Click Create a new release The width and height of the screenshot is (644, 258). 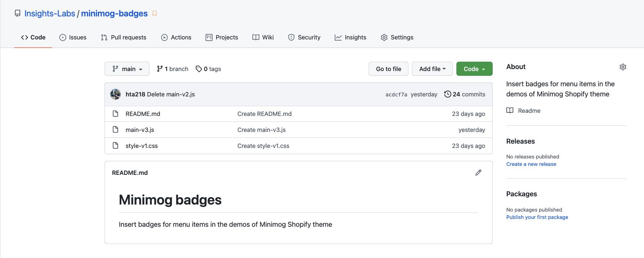[x=531, y=164]
